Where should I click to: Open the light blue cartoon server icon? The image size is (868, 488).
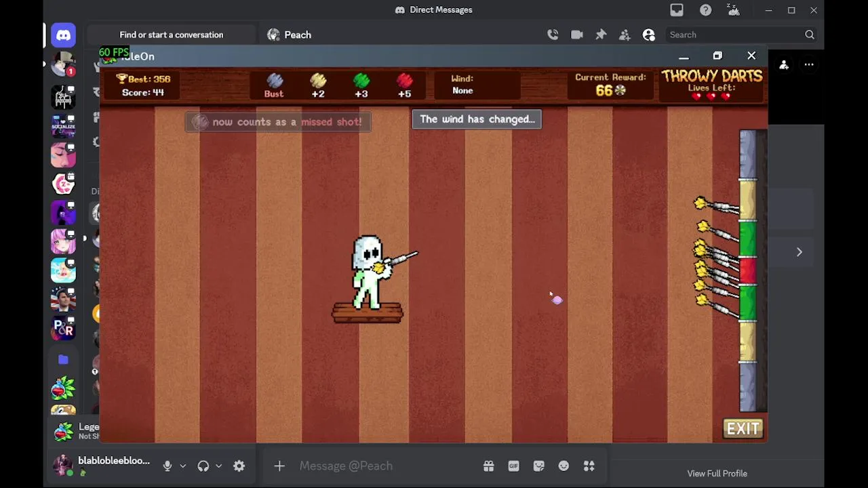[x=63, y=270]
